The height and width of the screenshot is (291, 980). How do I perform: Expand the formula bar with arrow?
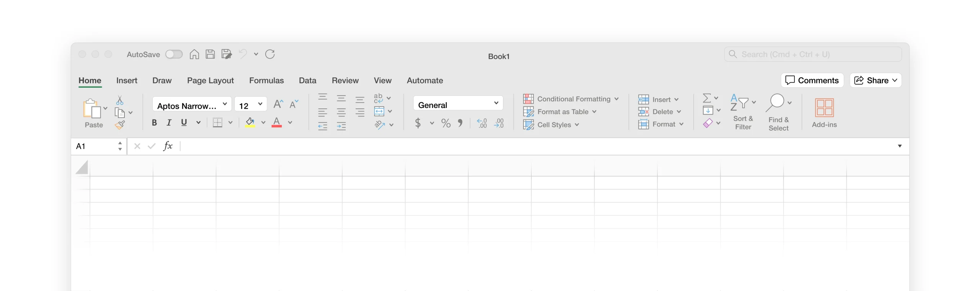pos(900,146)
